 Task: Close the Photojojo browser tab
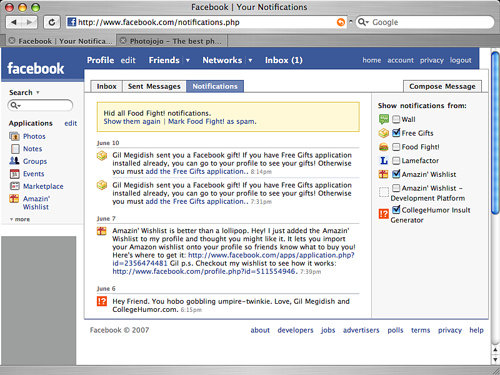(123, 41)
